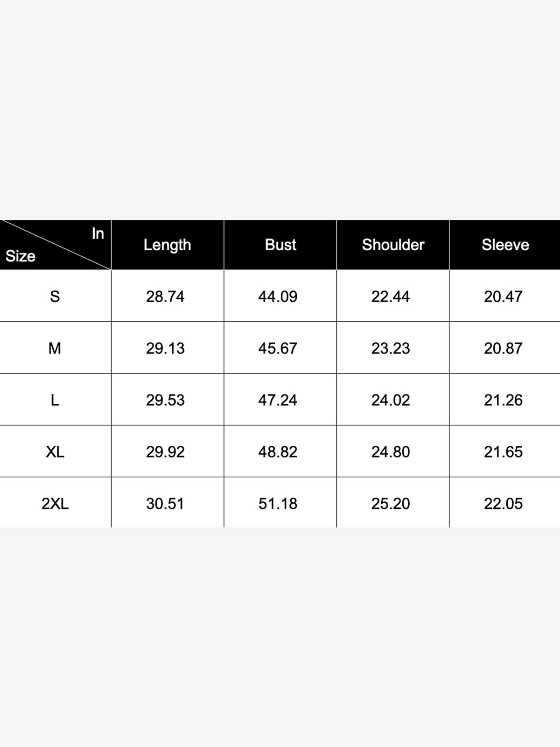Select the XL size row label

(55, 451)
